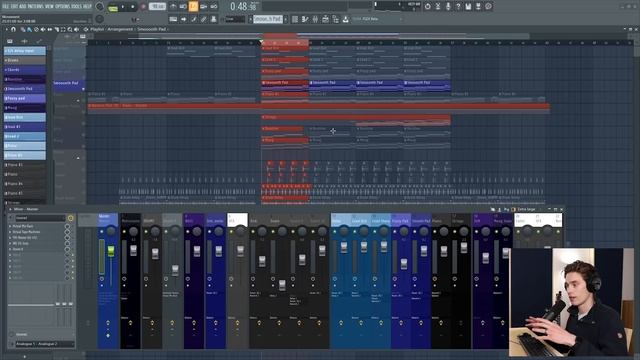Click the playlist playhead marker on ruler
Viewport: 640px width, 360px height.
[261, 42]
